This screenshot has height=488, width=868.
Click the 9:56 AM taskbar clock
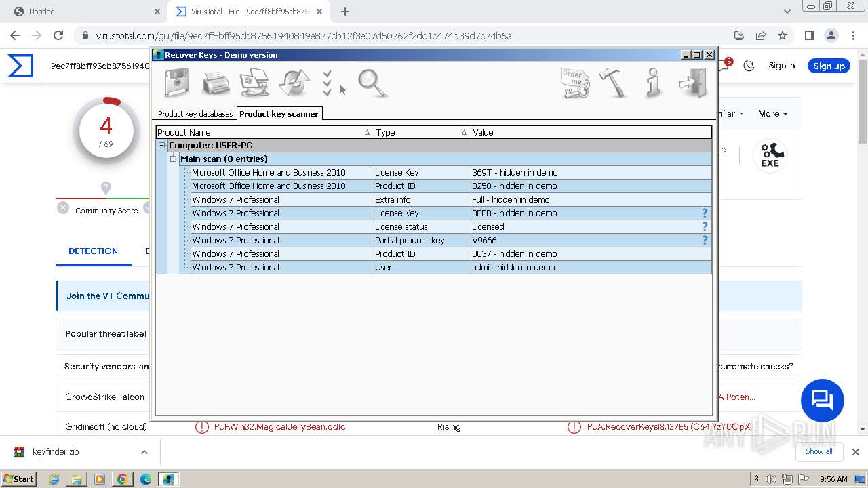pos(833,479)
